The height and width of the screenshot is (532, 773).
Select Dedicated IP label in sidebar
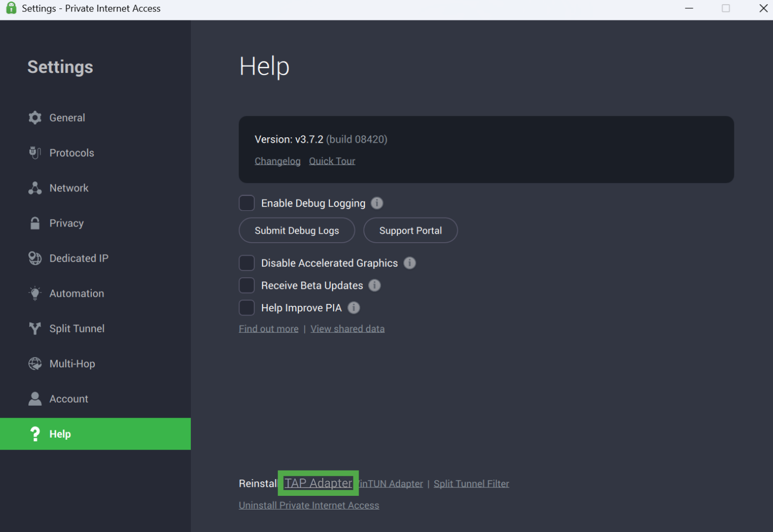pyautogui.click(x=79, y=258)
